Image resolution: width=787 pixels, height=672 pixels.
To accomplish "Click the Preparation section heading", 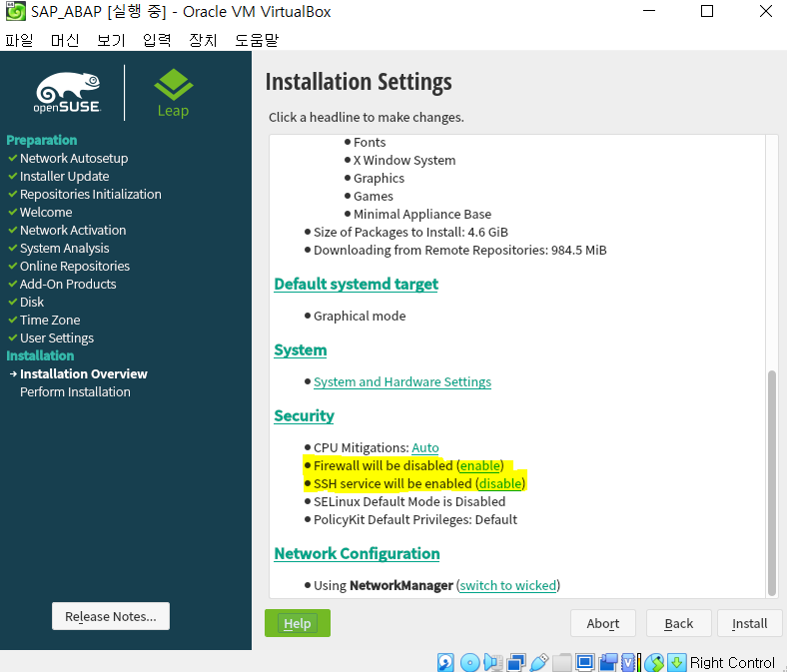I will pyautogui.click(x=42, y=140).
